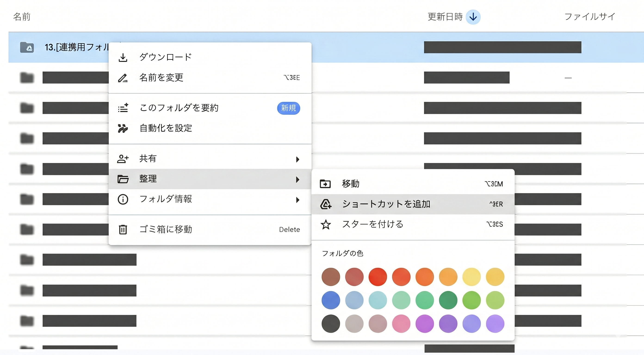644x355 pixels.
Task: Select the 13.[連携用フォル folder row
Action: [326, 47]
